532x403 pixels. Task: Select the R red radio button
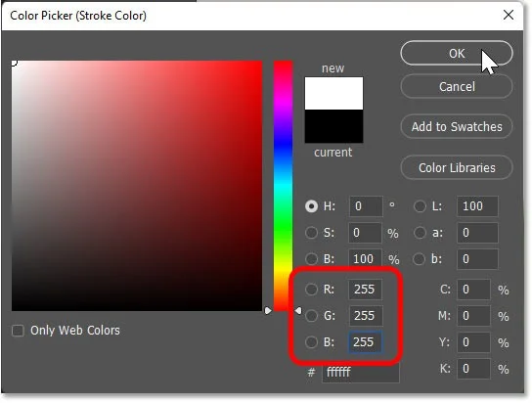click(311, 290)
